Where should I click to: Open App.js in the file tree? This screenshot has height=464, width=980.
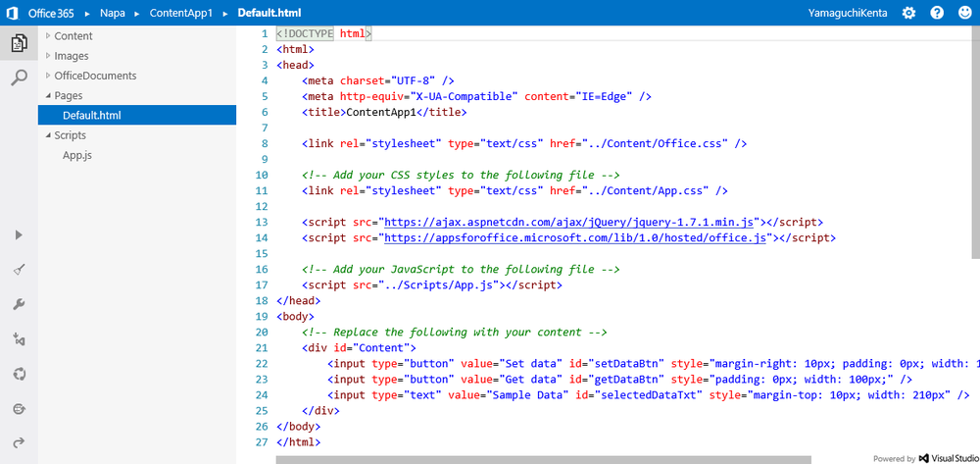pyautogui.click(x=76, y=155)
